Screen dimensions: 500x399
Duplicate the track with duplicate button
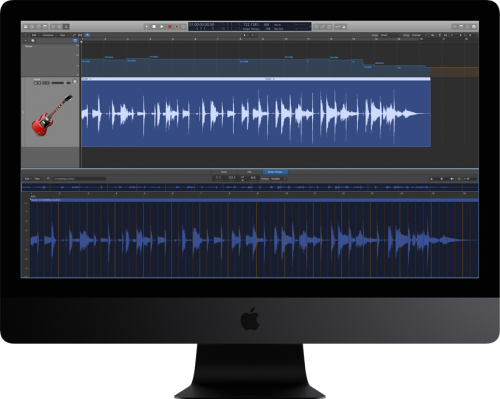coord(33,41)
